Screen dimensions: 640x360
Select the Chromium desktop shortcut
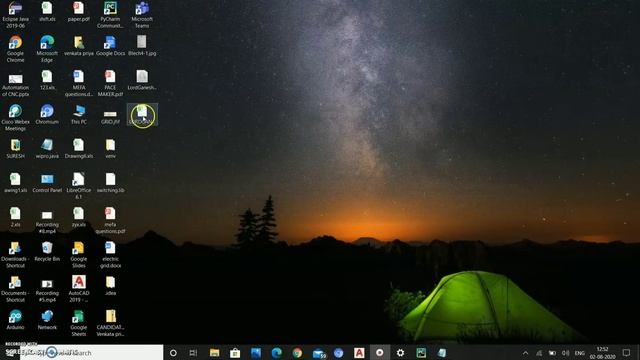tap(47, 114)
